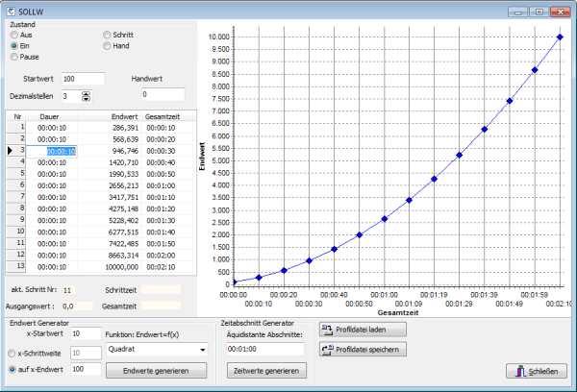This screenshot has width=577, height=392.
Task: Select the Aus state radio button
Action: (14, 35)
